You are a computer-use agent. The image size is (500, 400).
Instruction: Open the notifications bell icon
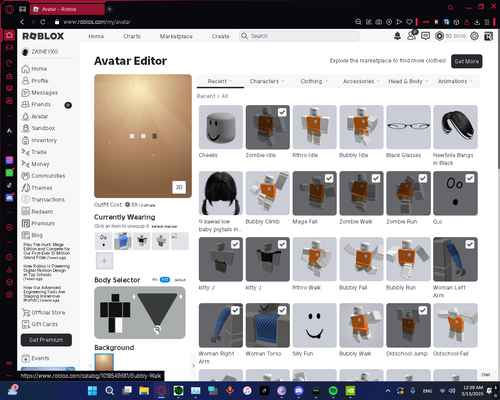click(x=397, y=36)
